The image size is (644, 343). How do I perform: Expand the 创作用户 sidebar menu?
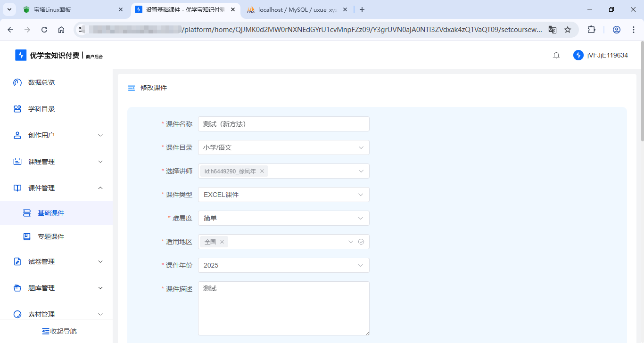pyautogui.click(x=57, y=135)
